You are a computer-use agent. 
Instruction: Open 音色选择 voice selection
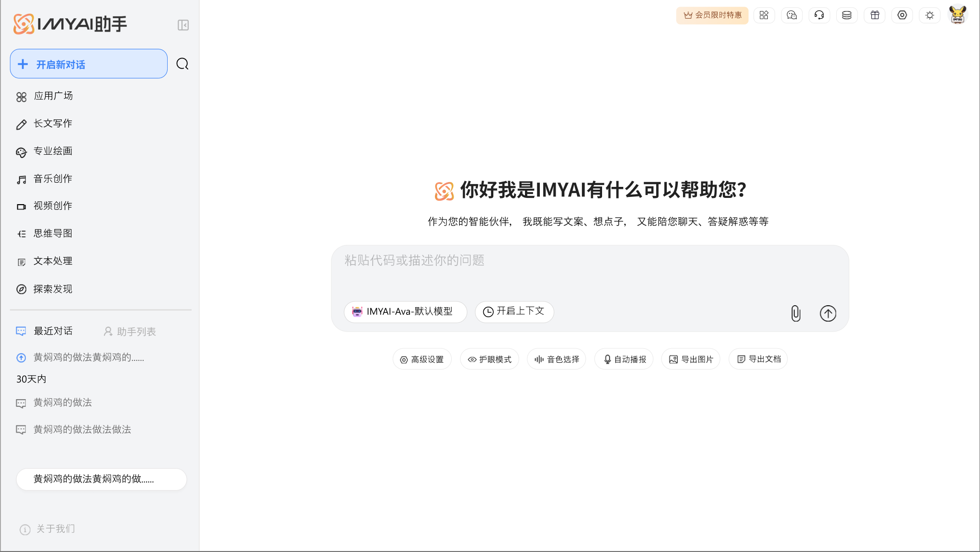[x=557, y=359]
